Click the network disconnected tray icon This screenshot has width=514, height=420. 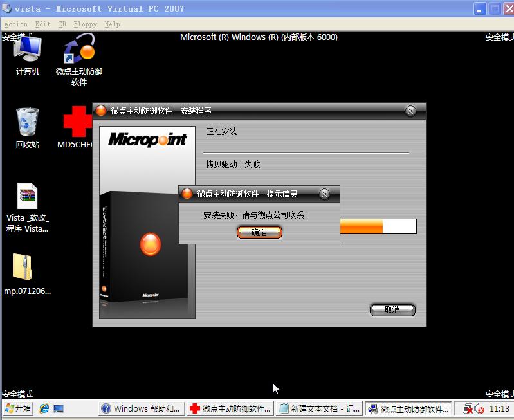click(468, 409)
